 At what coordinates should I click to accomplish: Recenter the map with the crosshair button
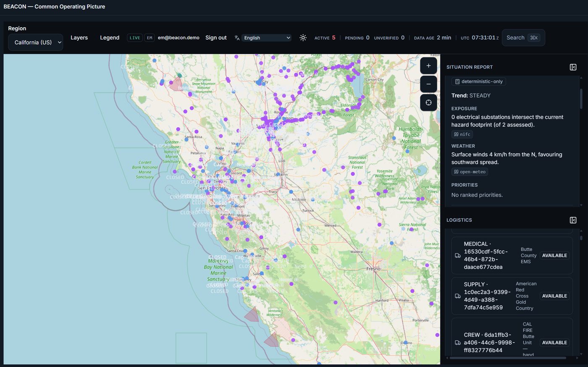coord(428,102)
